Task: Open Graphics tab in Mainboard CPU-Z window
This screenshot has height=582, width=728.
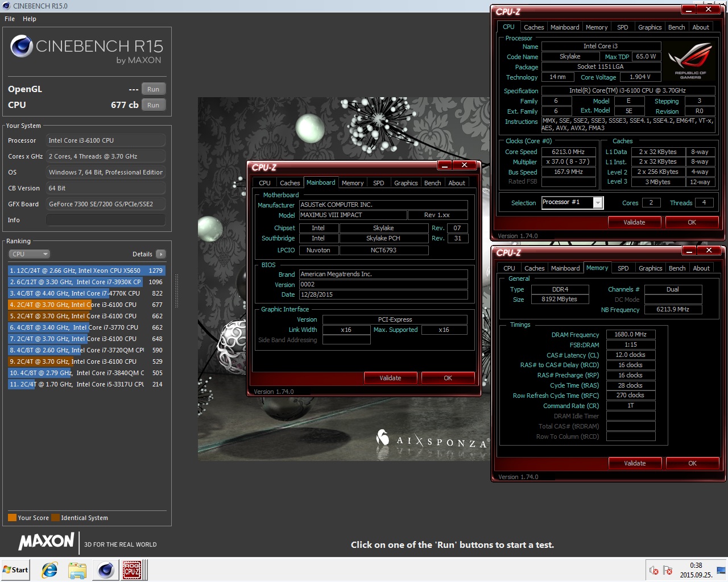Action: (x=406, y=183)
